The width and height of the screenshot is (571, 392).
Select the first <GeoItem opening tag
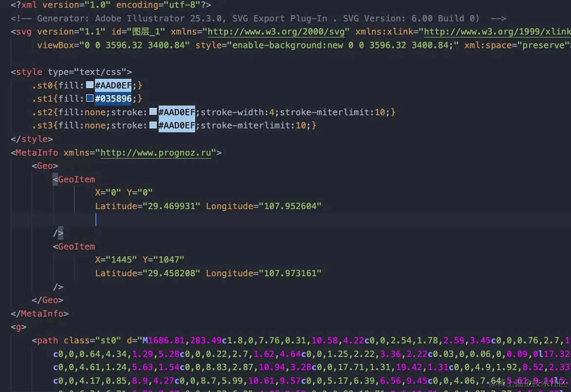[74, 179]
